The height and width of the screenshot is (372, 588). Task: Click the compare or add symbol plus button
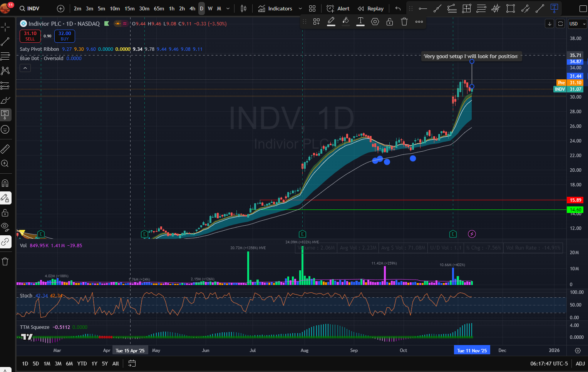click(x=60, y=8)
